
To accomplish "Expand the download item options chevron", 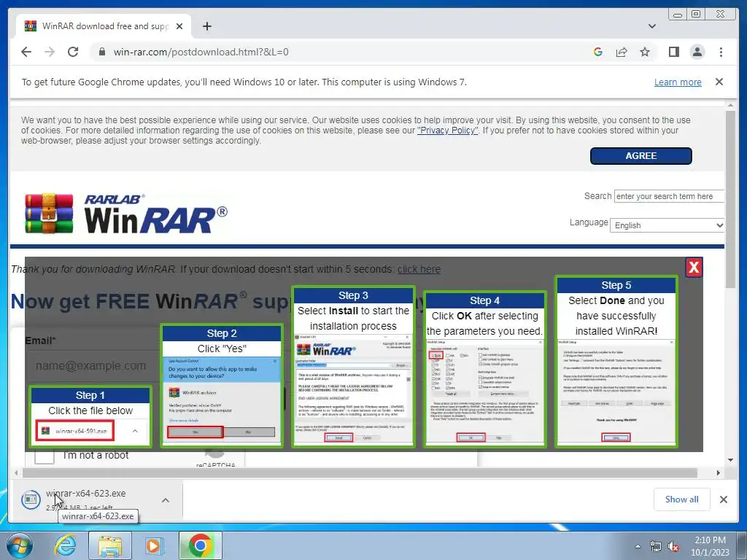I will click(166, 500).
